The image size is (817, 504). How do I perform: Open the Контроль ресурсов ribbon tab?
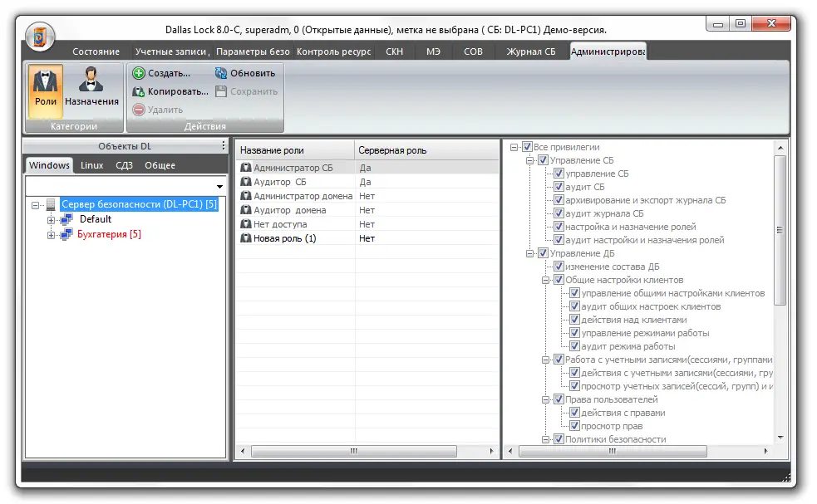[x=333, y=51]
